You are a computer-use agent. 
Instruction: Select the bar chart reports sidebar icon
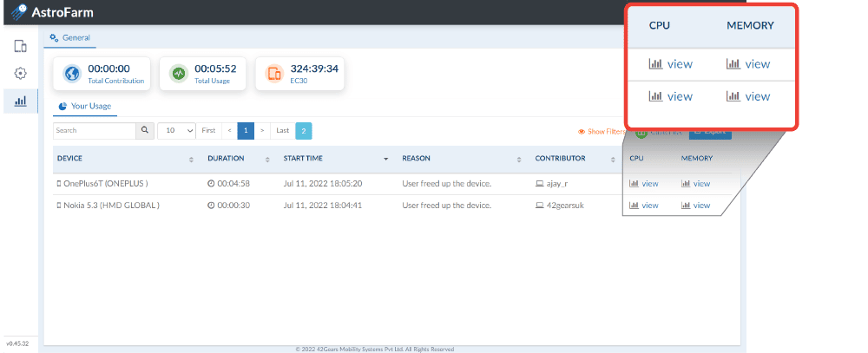(20, 101)
